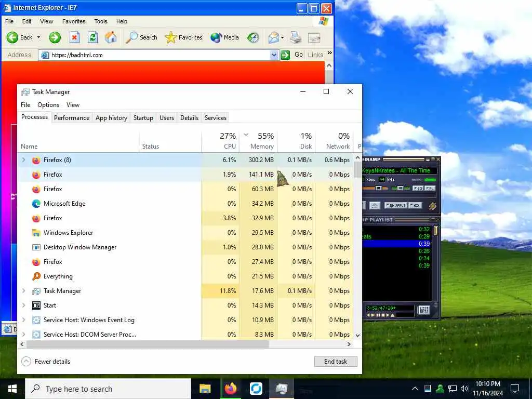The width and height of the screenshot is (532, 399).
Task: Refresh the page in Internet Explorer
Action: point(92,37)
